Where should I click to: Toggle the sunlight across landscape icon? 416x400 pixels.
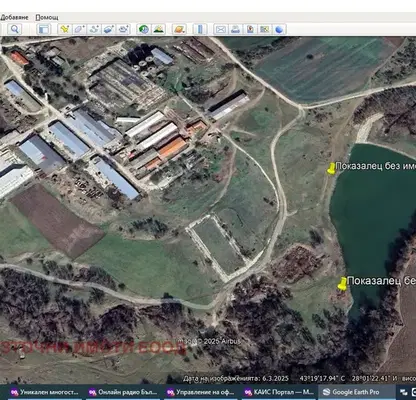[x=159, y=29]
